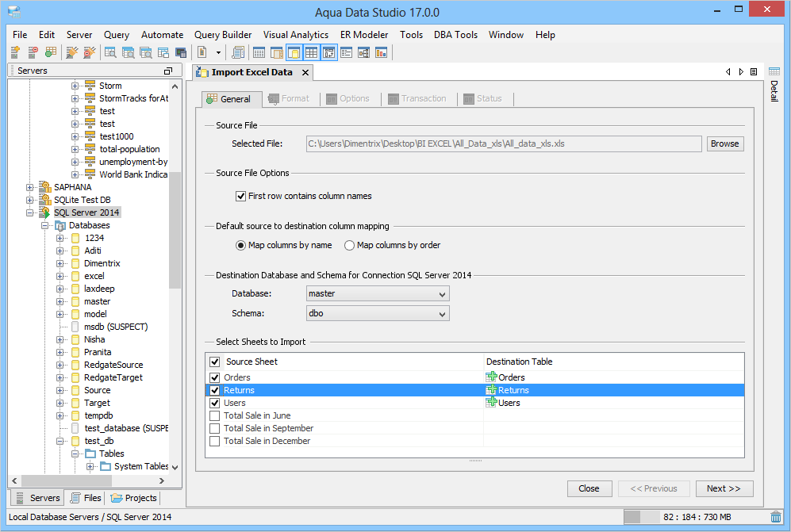This screenshot has height=532, width=791.
Task: Click the hierarchy diagram toolbar icon
Action: [x=363, y=52]
